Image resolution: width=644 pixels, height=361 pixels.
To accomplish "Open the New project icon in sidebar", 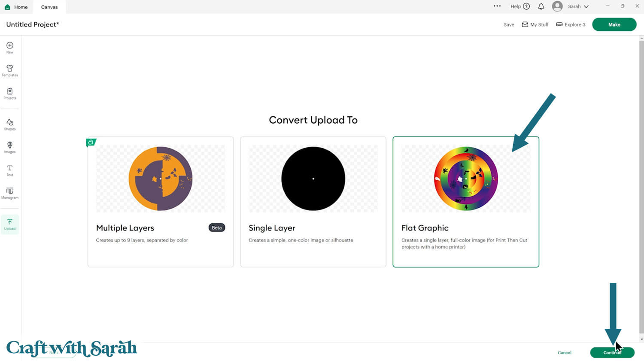I will point(10,47).
